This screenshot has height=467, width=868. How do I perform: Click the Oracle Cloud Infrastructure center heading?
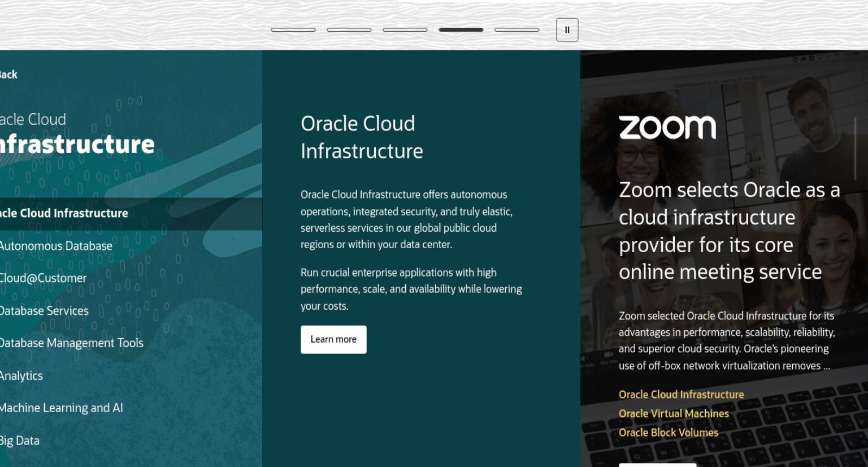click(x=362, y=137)
